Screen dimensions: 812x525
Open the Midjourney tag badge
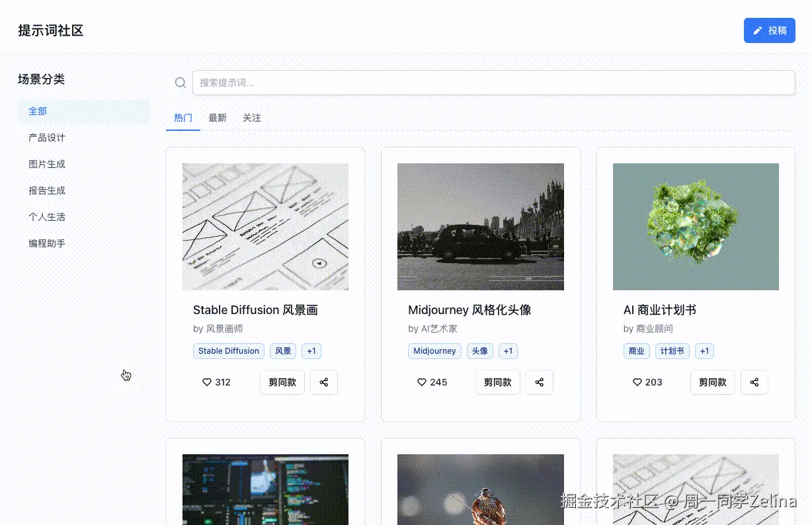pyautogui.click(x=434, y=351)
